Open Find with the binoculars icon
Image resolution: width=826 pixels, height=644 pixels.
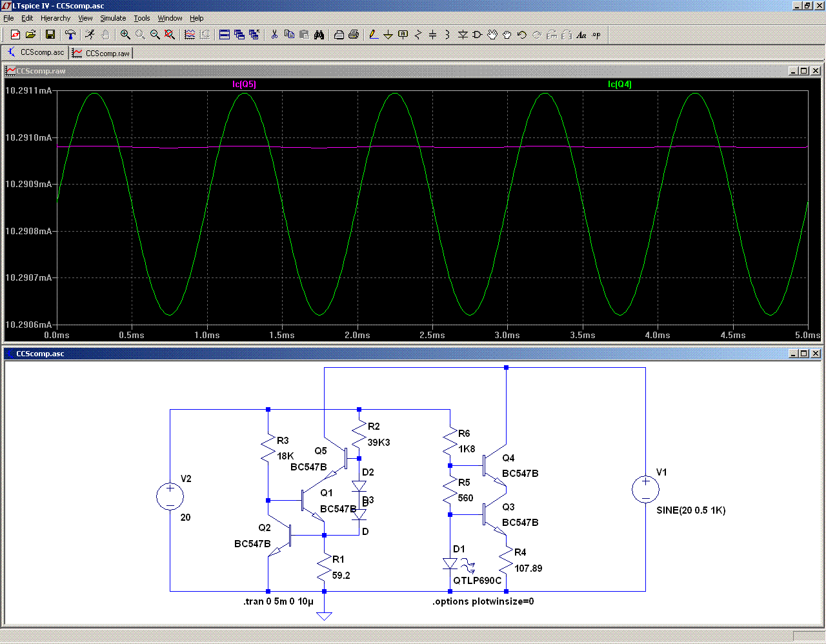[x=319, y=35]
